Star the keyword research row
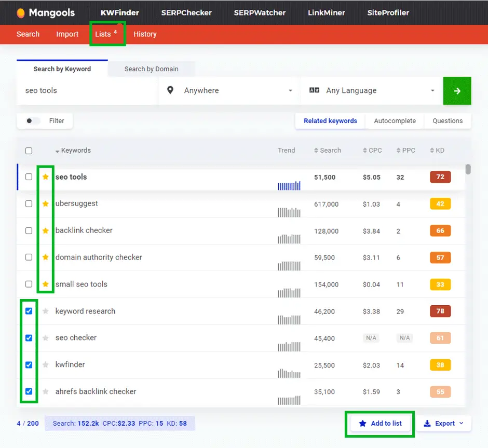This screenshot has width=488, height=448. (46, 311)
